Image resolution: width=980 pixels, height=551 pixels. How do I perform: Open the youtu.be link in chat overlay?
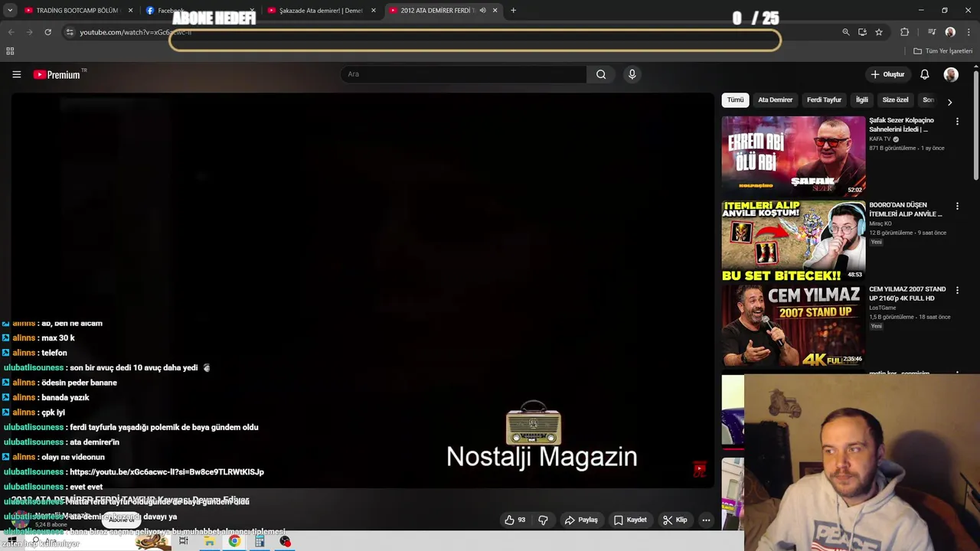click(167, 472)
